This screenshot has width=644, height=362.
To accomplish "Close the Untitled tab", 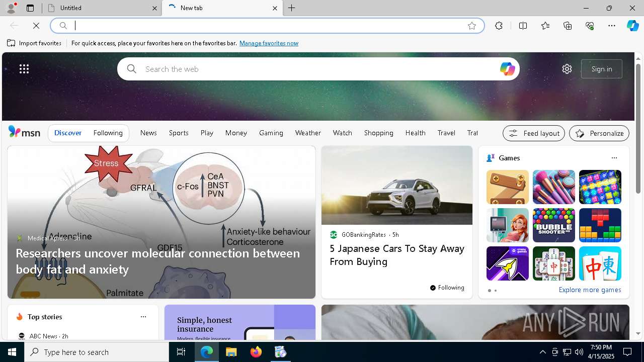I will (x=154, y=8).
